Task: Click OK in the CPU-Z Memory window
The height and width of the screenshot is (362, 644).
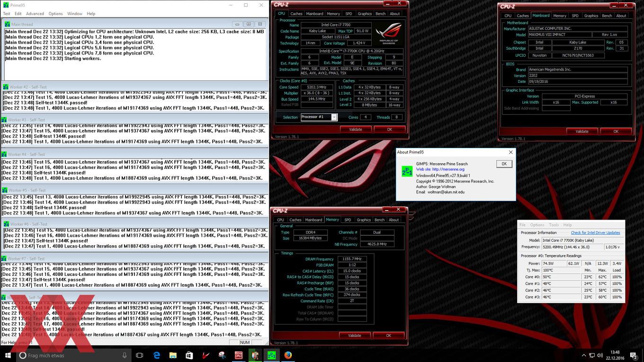Action: 388,335
